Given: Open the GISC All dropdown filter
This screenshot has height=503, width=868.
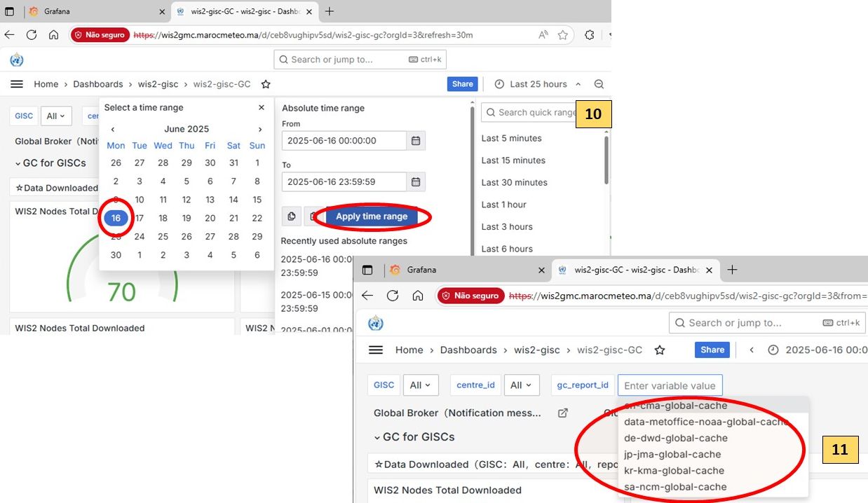Looking at the screenshot, I should point(56,116).
